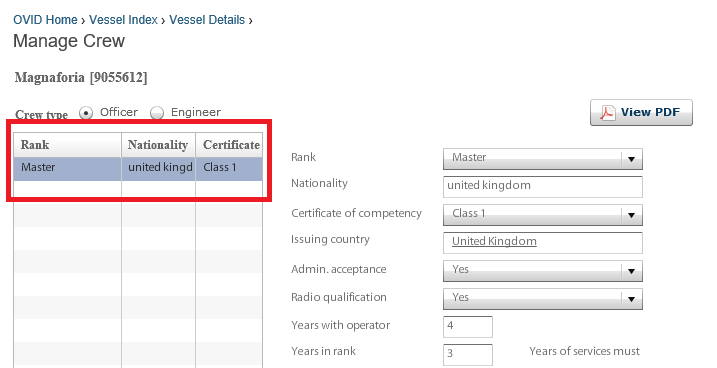Click the Magnaforia [9055612] vessel title

pyautogui.click(x=81, y=77)
